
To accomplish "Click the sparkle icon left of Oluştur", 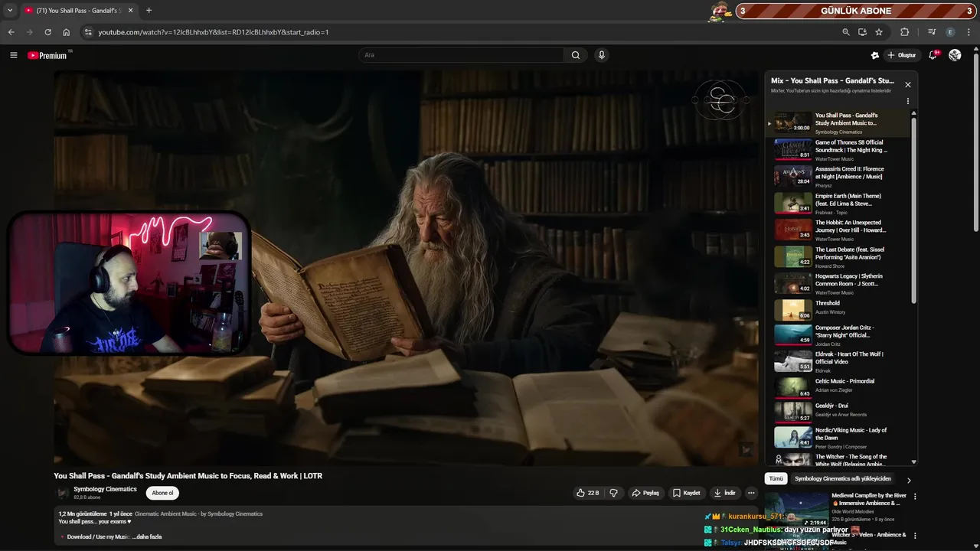I will [x=875, y=55].
